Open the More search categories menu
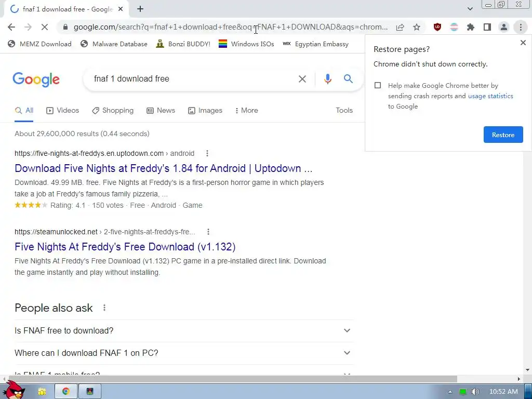This screenshot has height=399, width=532. tap(246, 111)
